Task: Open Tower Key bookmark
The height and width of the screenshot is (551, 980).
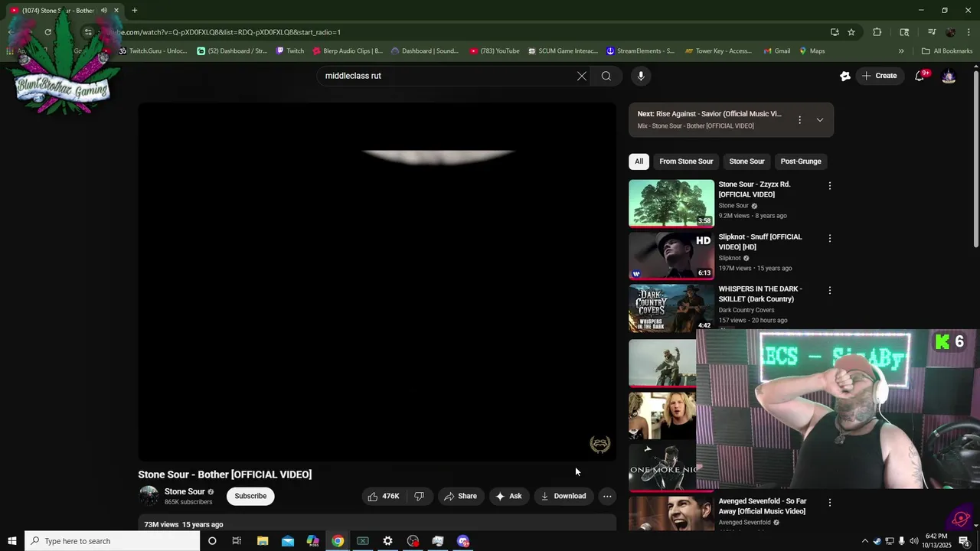Action: pos(719,51)
